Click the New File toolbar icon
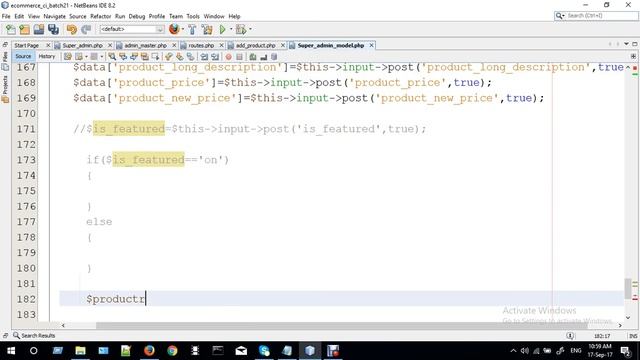 tap(11, 29)
